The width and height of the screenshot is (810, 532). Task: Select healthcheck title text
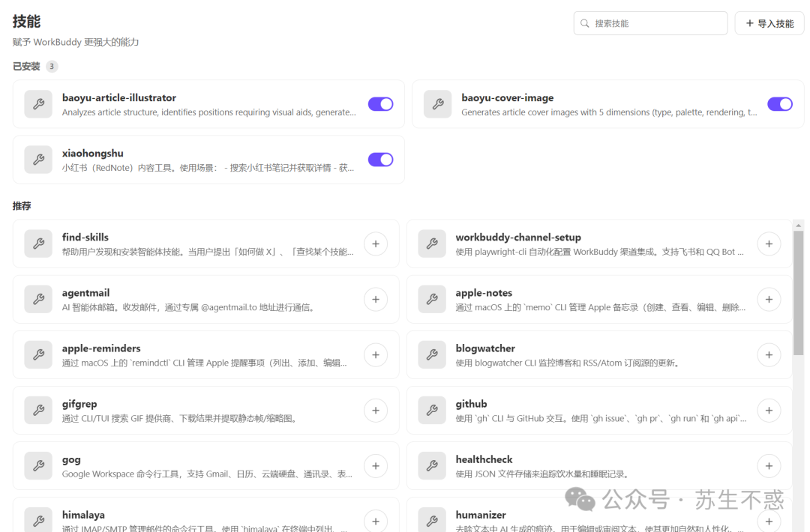pos(484,459)
